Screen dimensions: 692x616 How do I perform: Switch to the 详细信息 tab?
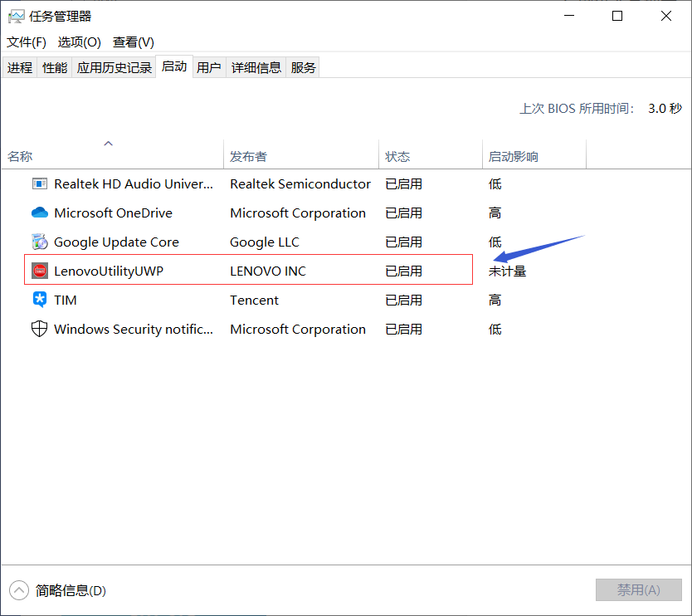(256, 67)
